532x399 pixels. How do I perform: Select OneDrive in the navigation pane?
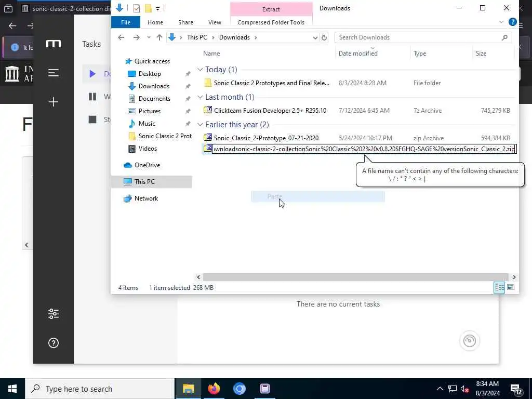point(147,165)
